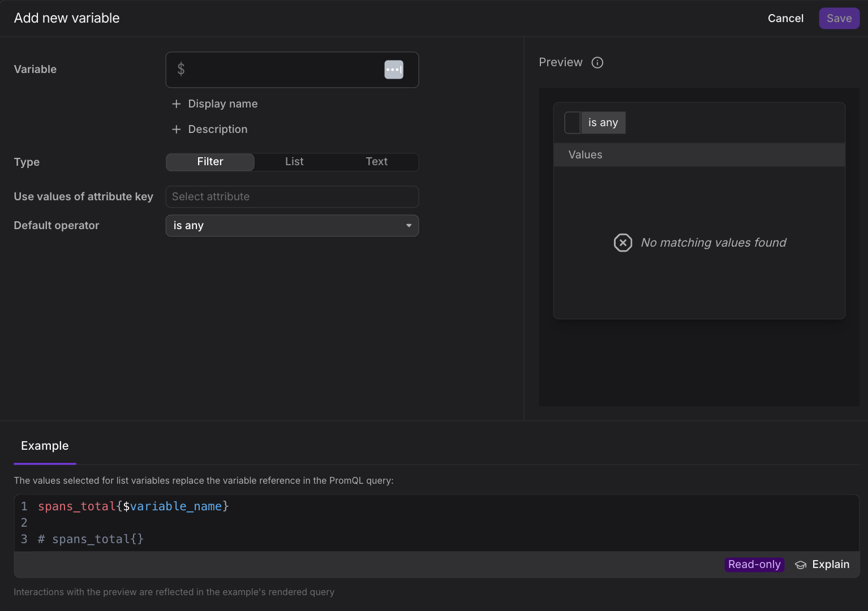
Task: Click the '# spans_total{}' comment line
Action: point(91,539)
